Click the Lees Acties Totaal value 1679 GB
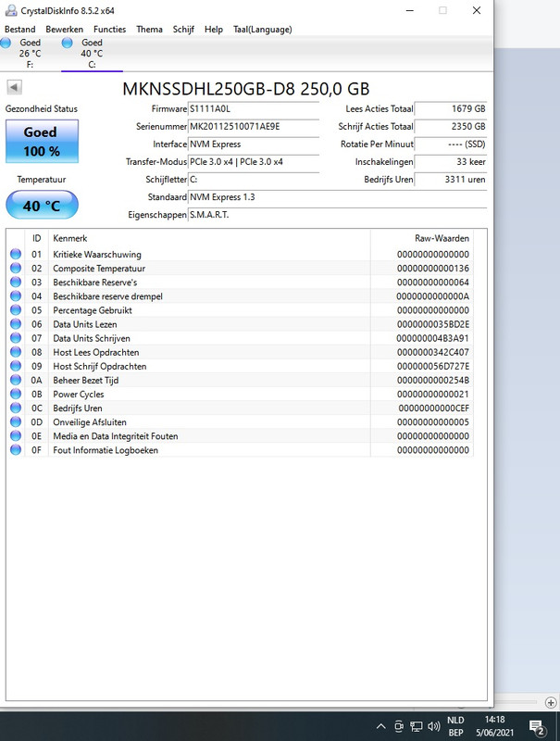This screenshot has height=741, width=560. 451,108
